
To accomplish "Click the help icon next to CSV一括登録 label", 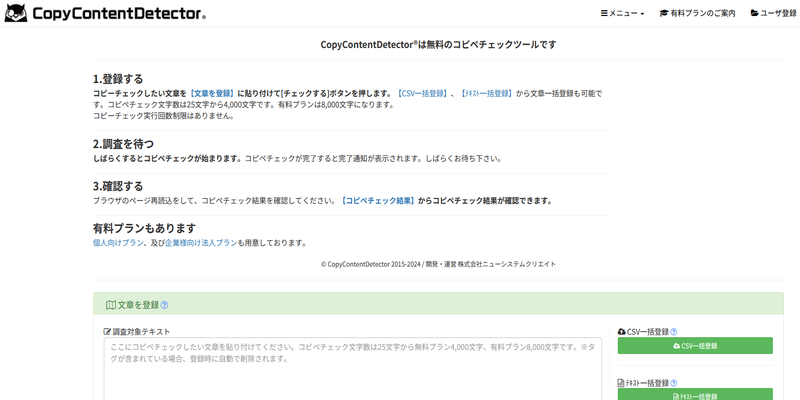I will click(x=674, y=331).
